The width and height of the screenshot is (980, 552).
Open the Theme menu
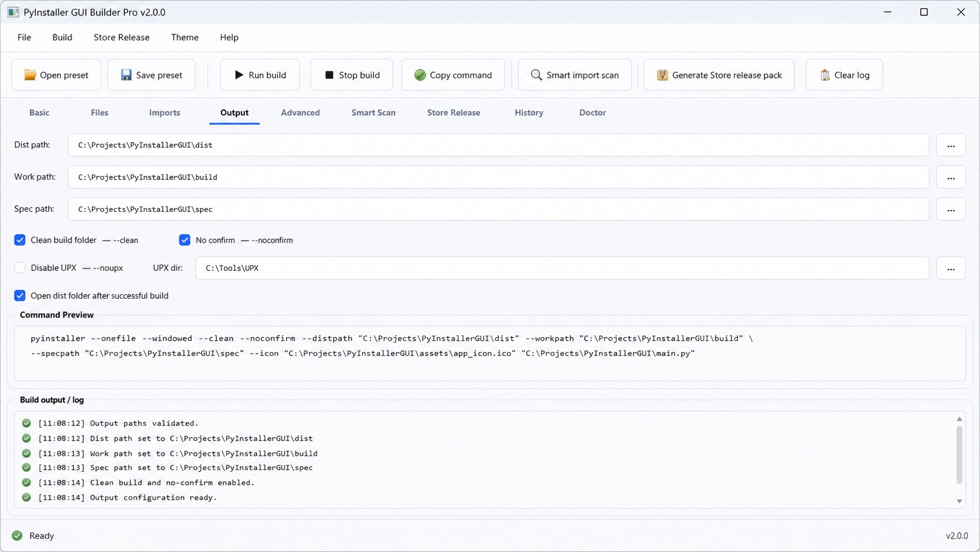point(185,38)
